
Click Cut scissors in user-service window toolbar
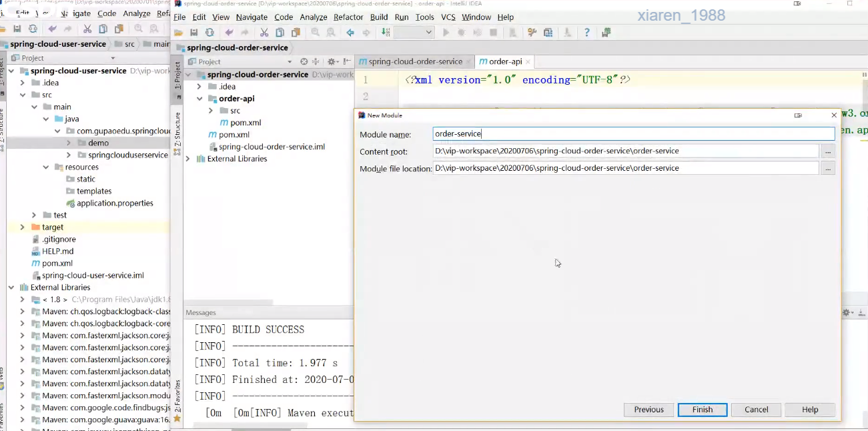tap(87, 29)
